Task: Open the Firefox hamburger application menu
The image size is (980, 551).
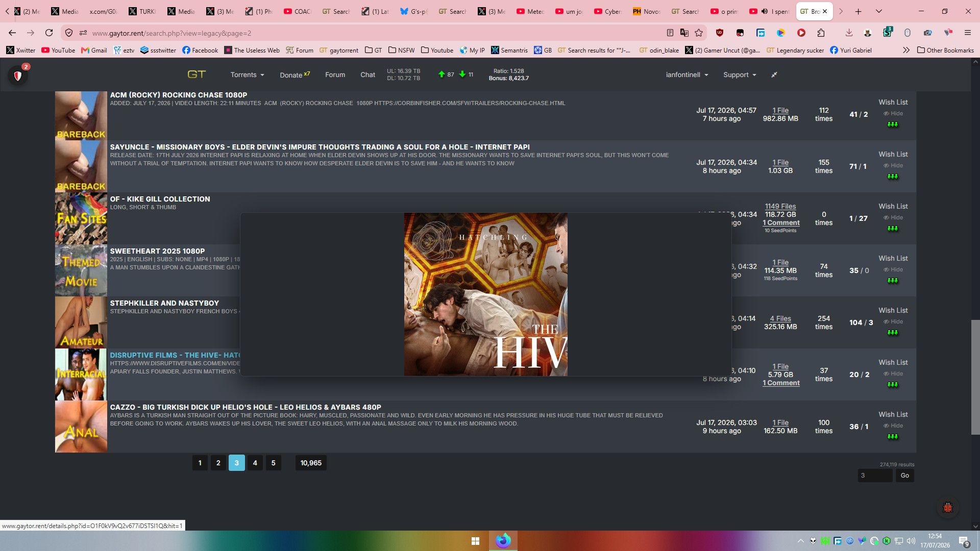Action: coord(967,33)
